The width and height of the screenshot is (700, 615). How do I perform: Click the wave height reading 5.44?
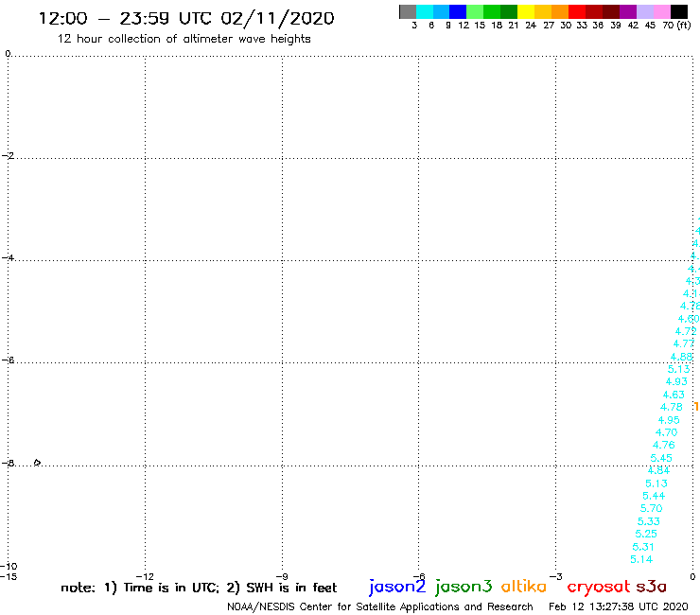click(654, 496)
